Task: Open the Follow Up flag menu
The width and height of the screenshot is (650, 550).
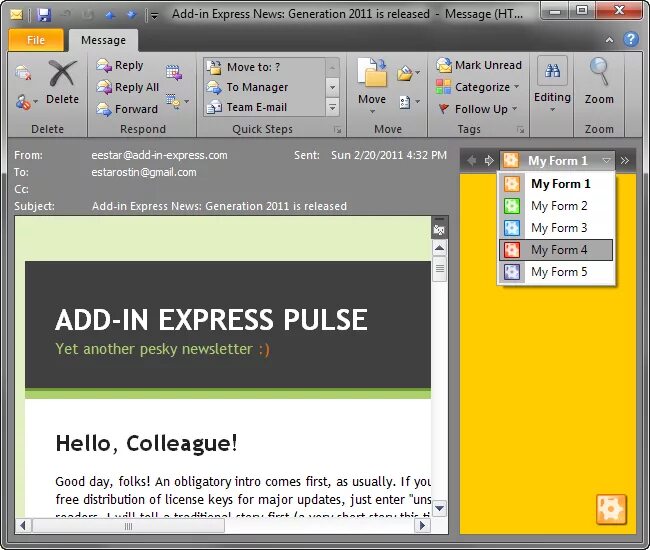Action: click(x=478, y=109)
